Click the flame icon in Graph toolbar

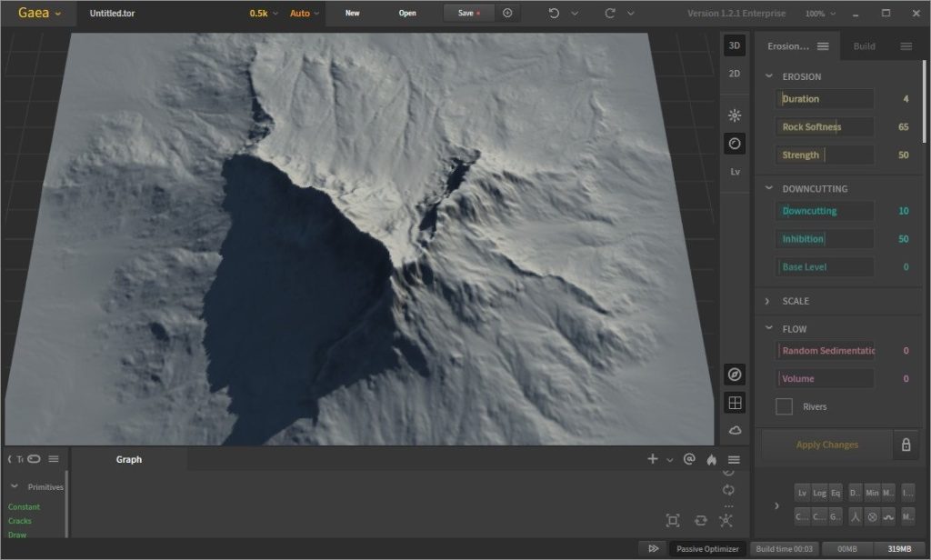tap(712, 460)
